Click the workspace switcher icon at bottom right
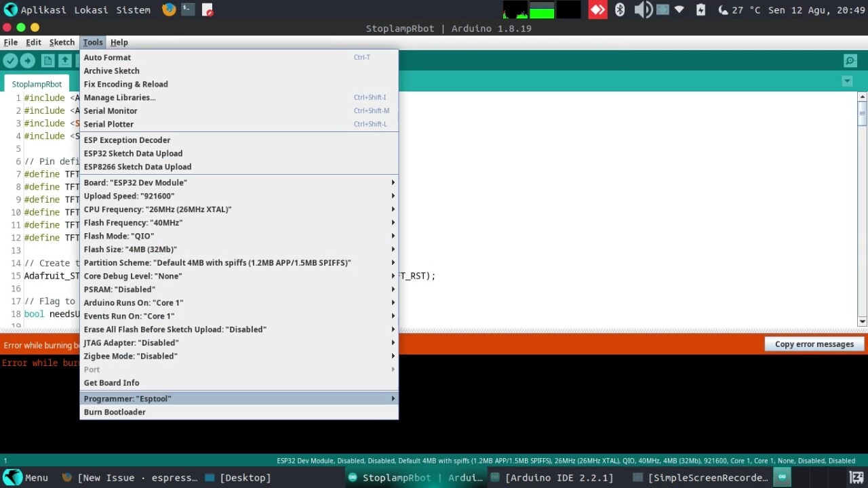868x488 pixels. pos(856,477)
